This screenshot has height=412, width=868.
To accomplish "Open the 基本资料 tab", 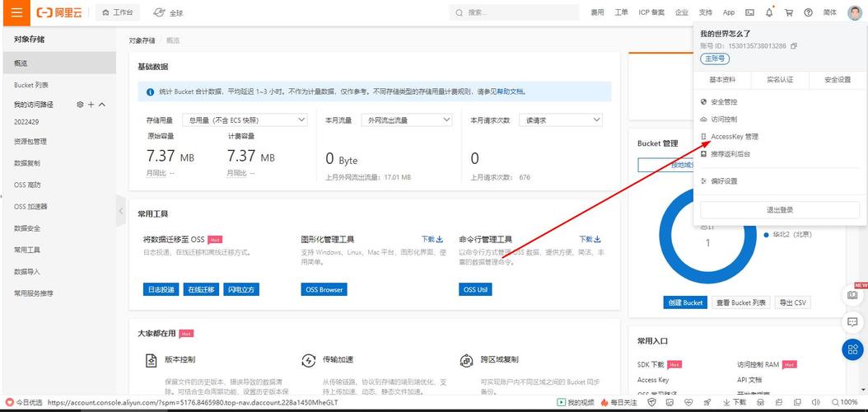I will (722, 80).
